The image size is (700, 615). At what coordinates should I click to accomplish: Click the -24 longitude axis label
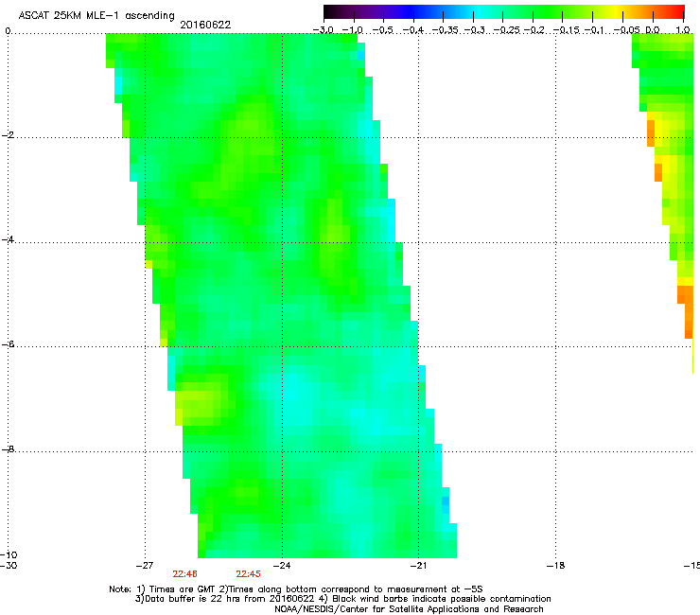(x=282, y=566)
